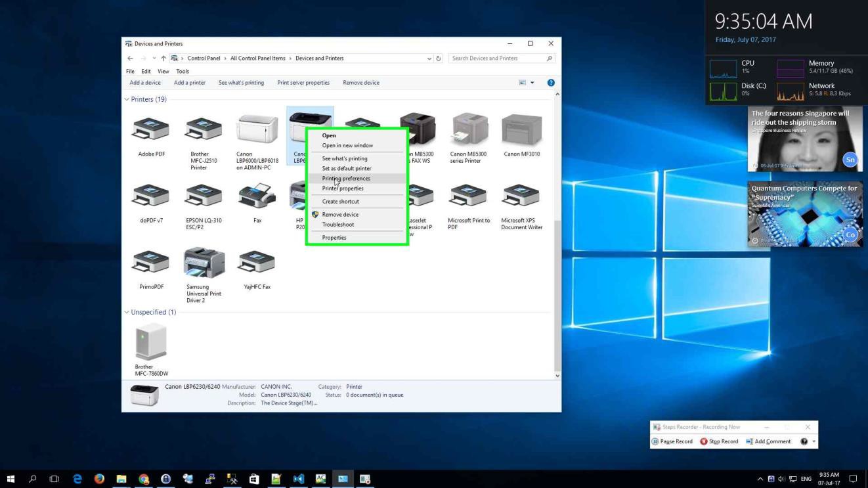Open the Tools menu
This screenshot has width=868, height=488.
pos(183,72)
